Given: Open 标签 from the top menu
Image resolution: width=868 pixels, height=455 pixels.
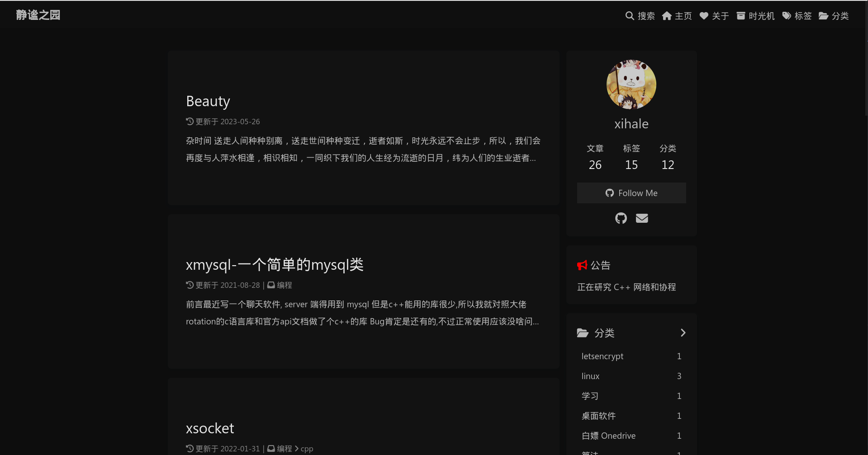Looking at the screenshot, I should (803, 15).
